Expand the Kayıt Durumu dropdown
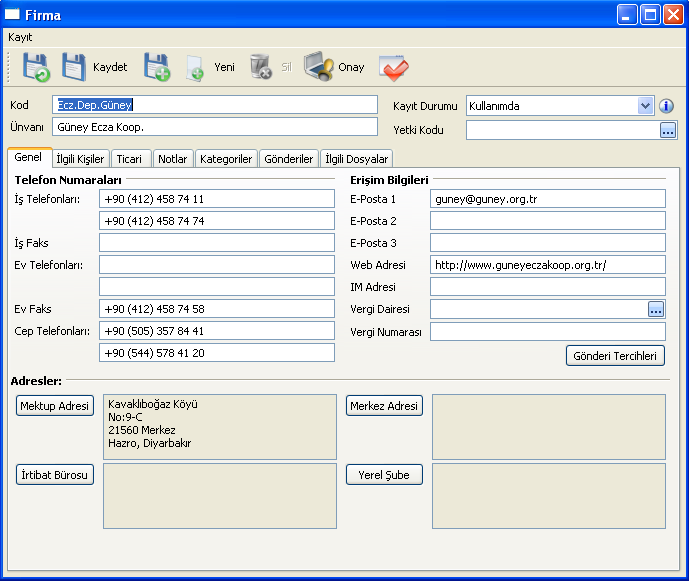 645,106
